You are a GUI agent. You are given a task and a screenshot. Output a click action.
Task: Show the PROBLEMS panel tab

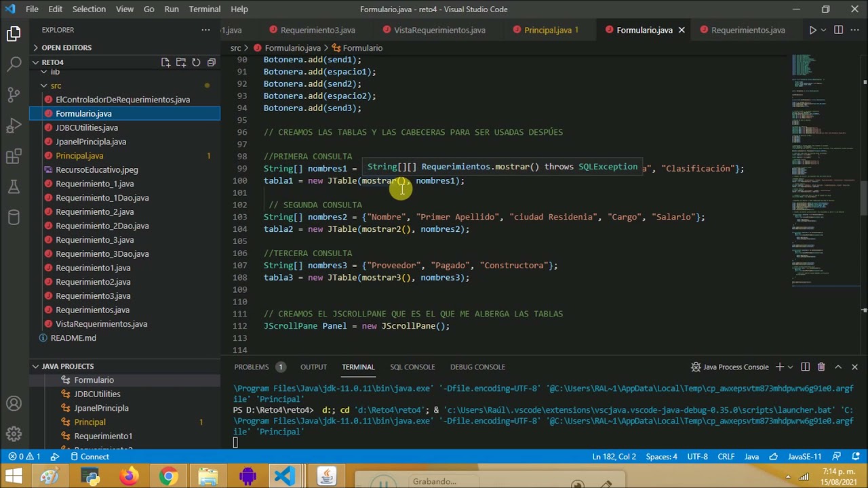[252, 367]
